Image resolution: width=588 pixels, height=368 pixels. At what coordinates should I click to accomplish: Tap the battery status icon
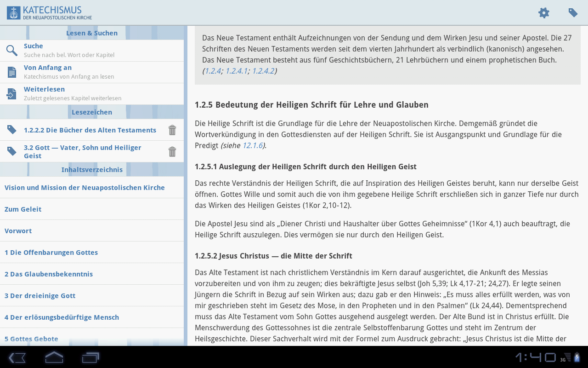[x=577, y=357]
